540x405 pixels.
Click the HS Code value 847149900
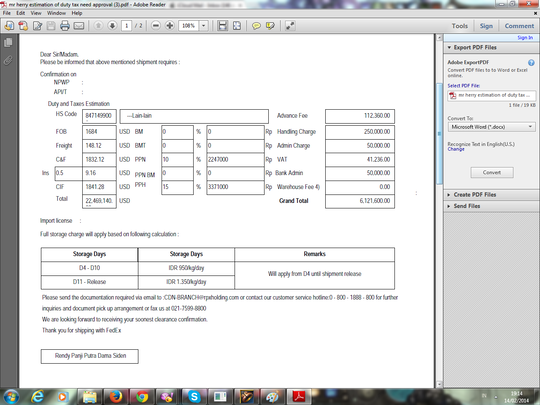tap(99, 115)
